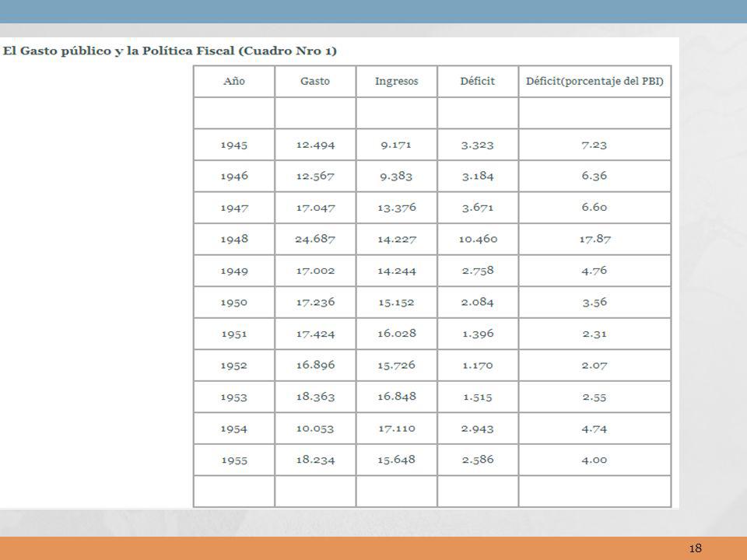Click the Gasto value 17.236

tap(315, 302)
